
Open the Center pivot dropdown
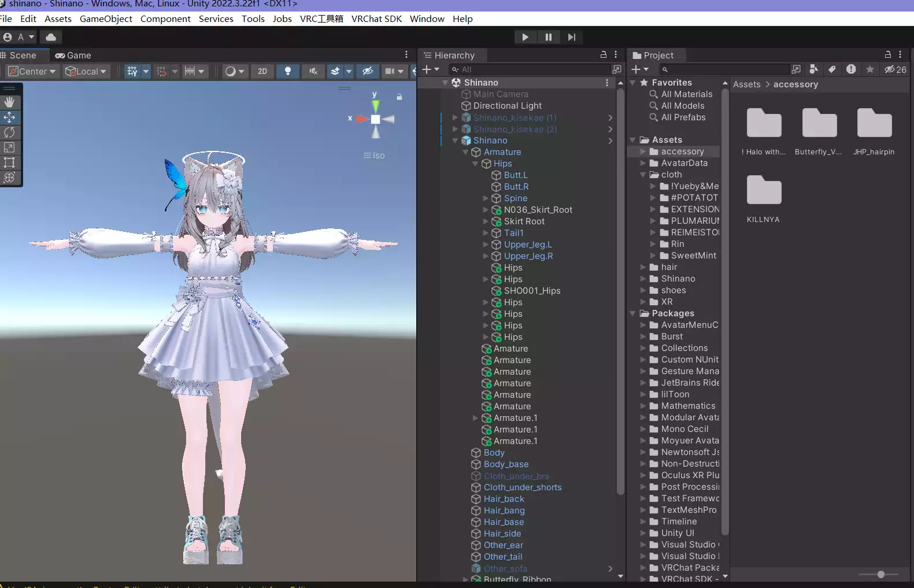click(x=32, y=71)
